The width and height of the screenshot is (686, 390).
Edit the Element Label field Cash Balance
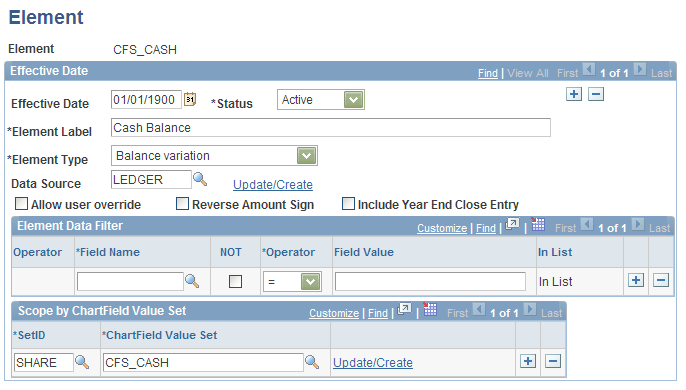pyautogui.click(x=331, y=127)
